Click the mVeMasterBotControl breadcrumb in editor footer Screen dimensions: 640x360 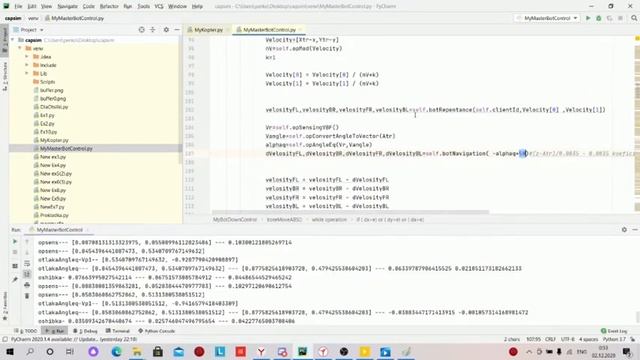pyautogui.click(x=235, y=220)
